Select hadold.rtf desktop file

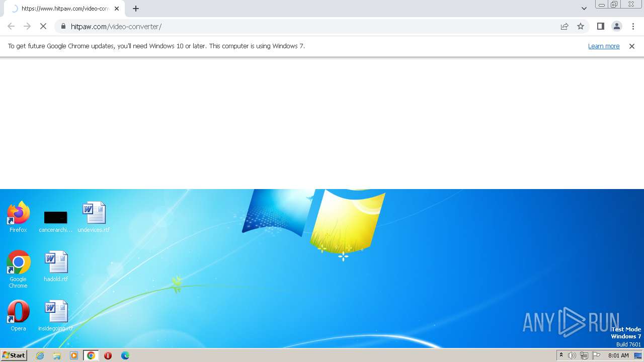pos(56,266)
